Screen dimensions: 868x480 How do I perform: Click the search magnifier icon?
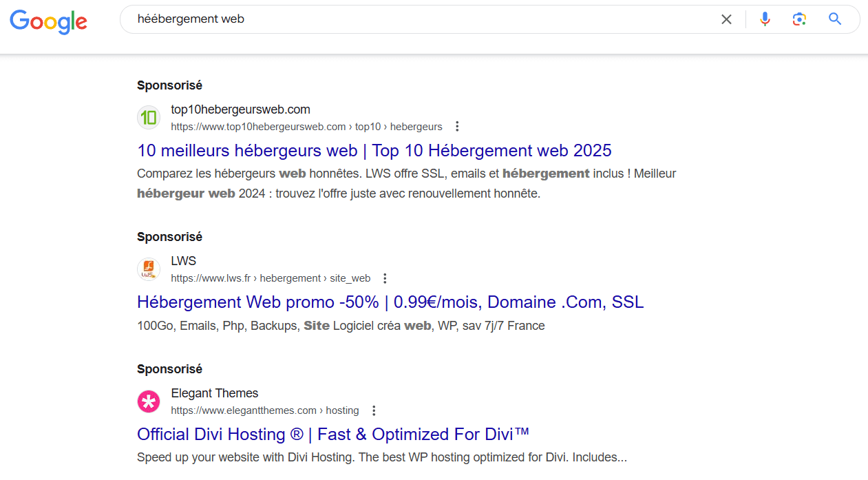834,19
